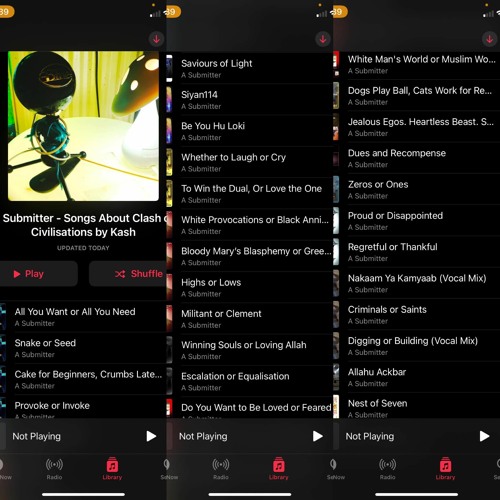Tap the download arrow above Saviours of Light
The height and width of the screenshot is (500, 500).
pos(323,39)
